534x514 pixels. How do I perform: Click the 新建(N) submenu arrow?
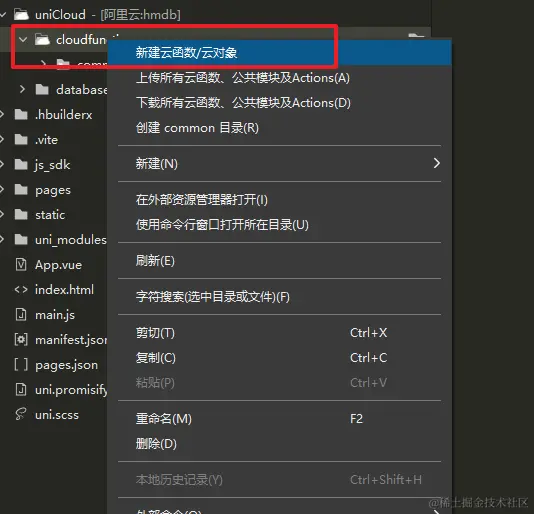click(x=437, y=163)
